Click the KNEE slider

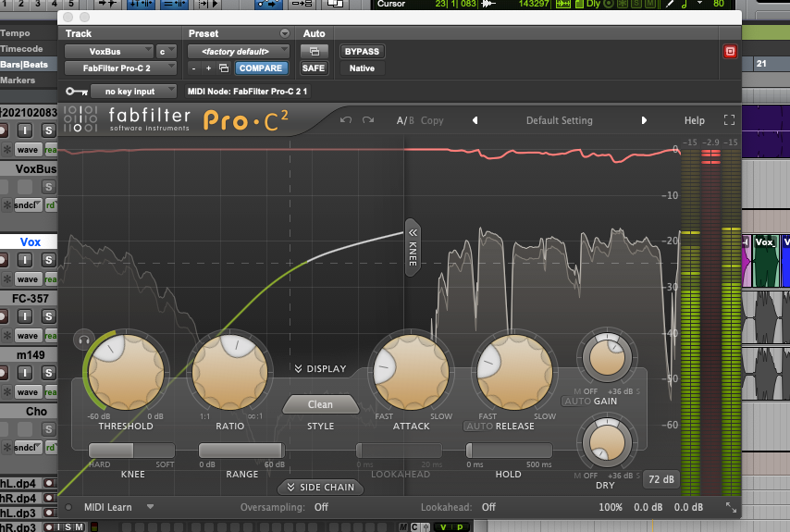[x=131, y=450]
